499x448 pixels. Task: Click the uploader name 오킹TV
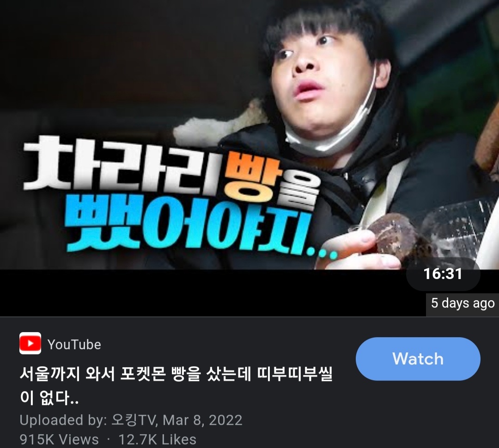[x=134, y=420]
